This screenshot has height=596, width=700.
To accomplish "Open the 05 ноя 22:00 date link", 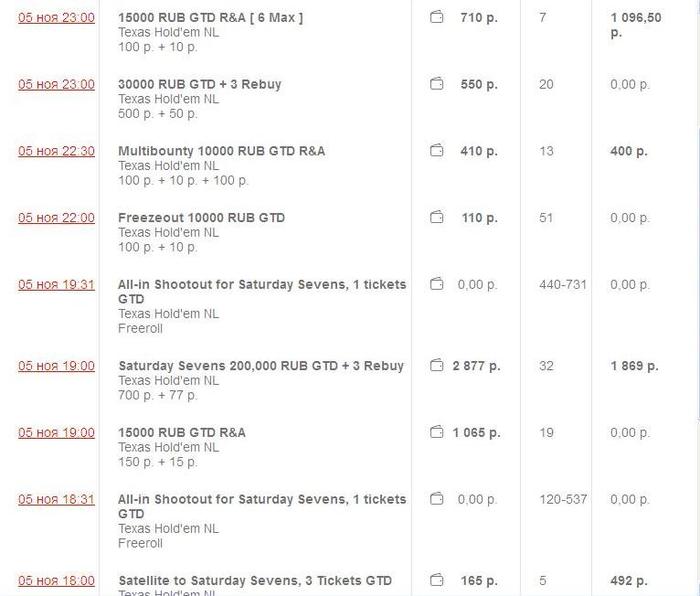I will point(56,218).
